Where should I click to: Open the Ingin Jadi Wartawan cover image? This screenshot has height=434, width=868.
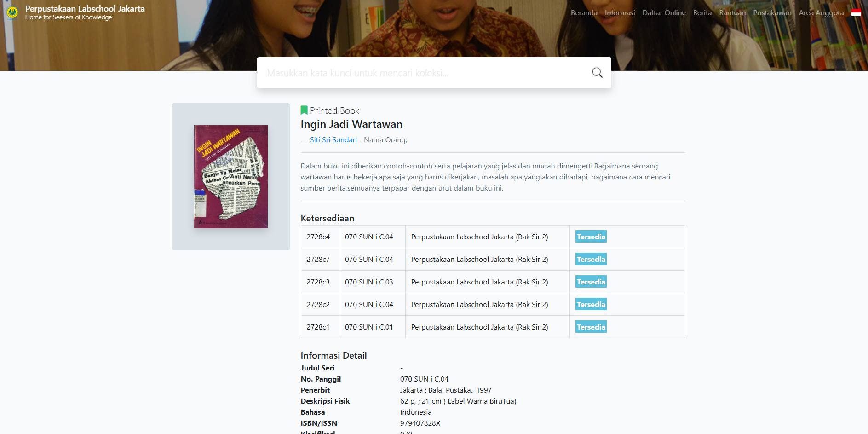231,177
